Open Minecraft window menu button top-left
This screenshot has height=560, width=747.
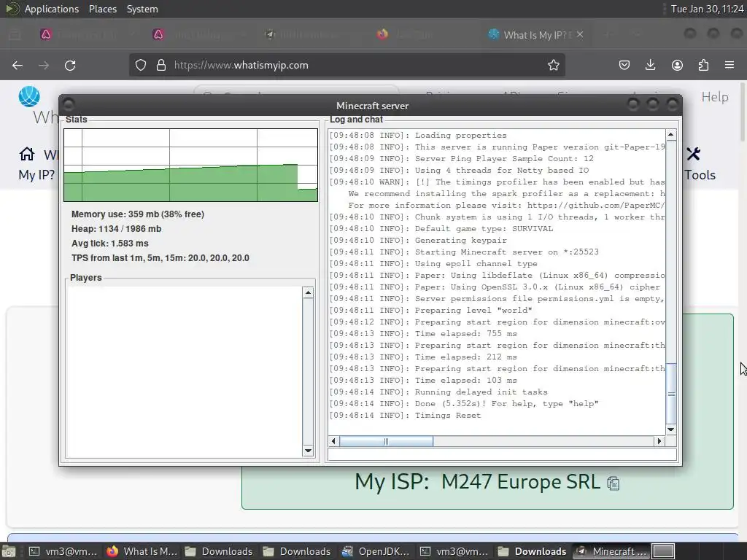68,104
